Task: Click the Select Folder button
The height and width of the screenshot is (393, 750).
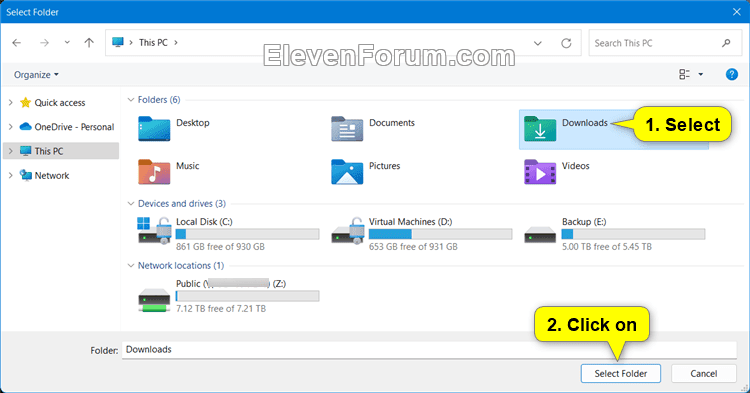Action: [x=621, y=373]
